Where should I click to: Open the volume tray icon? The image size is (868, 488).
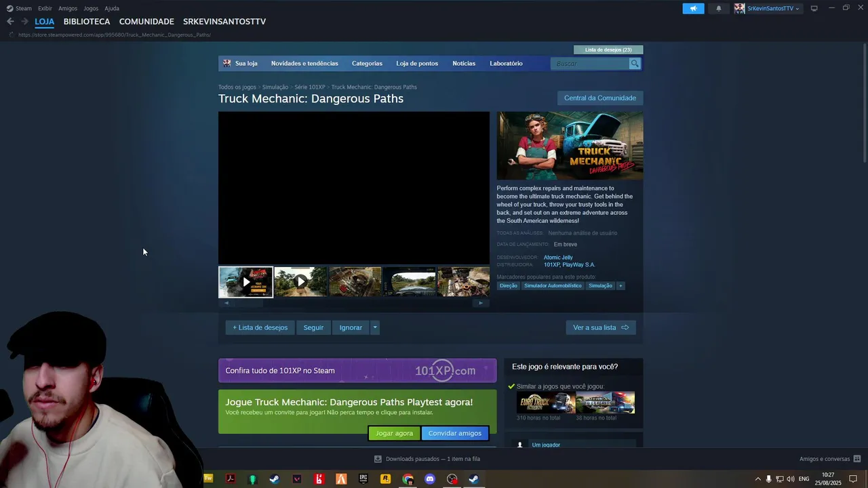pyautogui.click(x=791, y=479)
